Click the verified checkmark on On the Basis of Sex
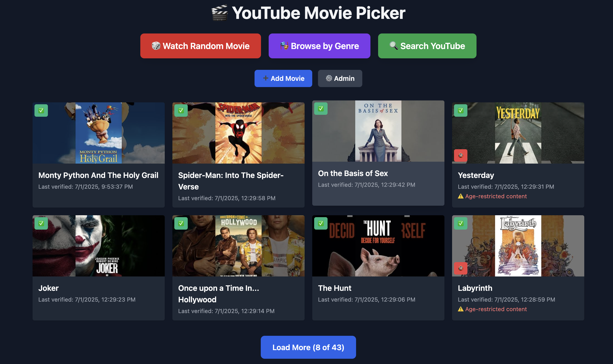This screenshot has height=364, width=613. point(321,108)
